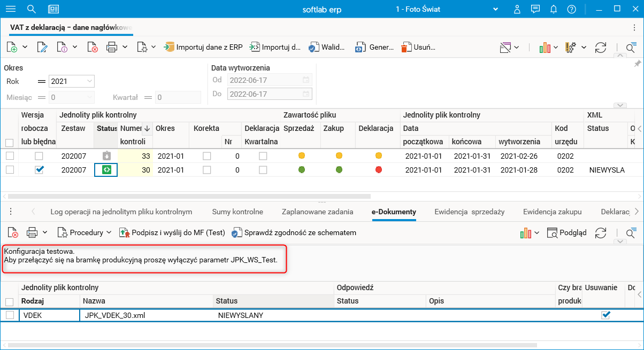Click the pin icon on filter panel
The image size is (644, 350).
pyautogui.click(x=637, y=64)
